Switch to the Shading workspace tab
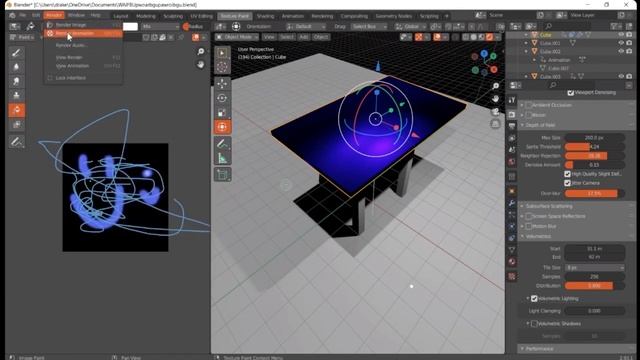This screenshot has width=640, height=360. coord(265,16)
